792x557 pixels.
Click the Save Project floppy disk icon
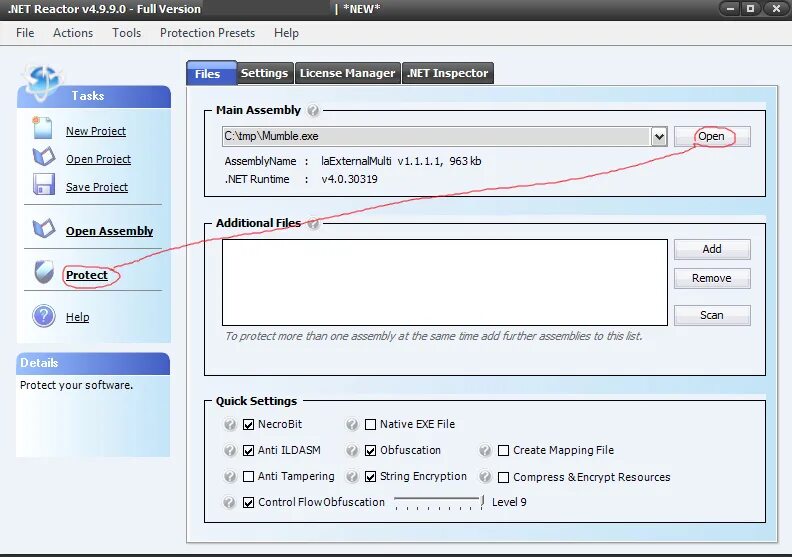[43, 184]
